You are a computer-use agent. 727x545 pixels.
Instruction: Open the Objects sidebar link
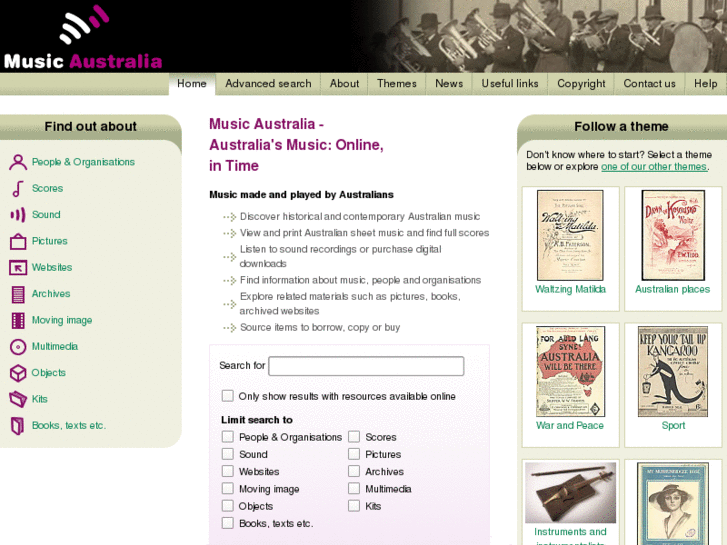49,373
